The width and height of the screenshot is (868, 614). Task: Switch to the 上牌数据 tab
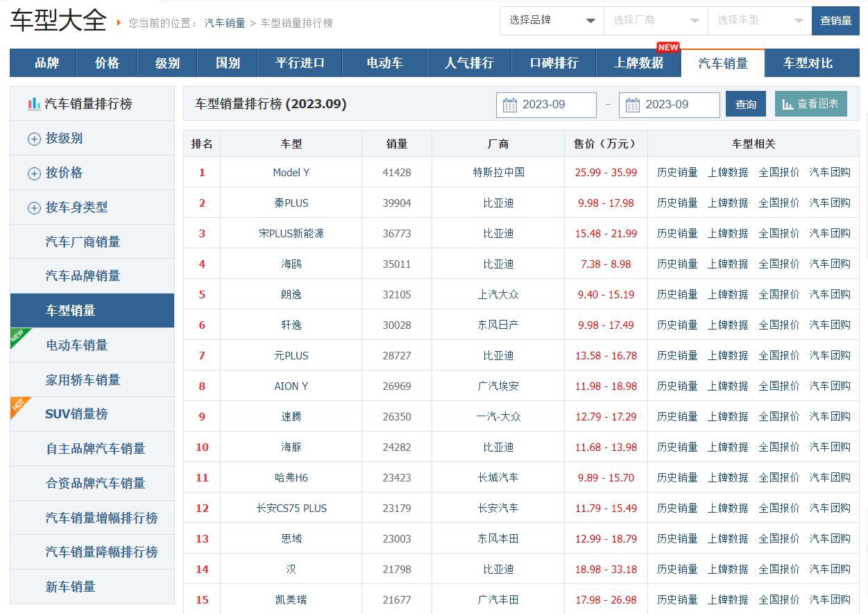coord(638,63)
